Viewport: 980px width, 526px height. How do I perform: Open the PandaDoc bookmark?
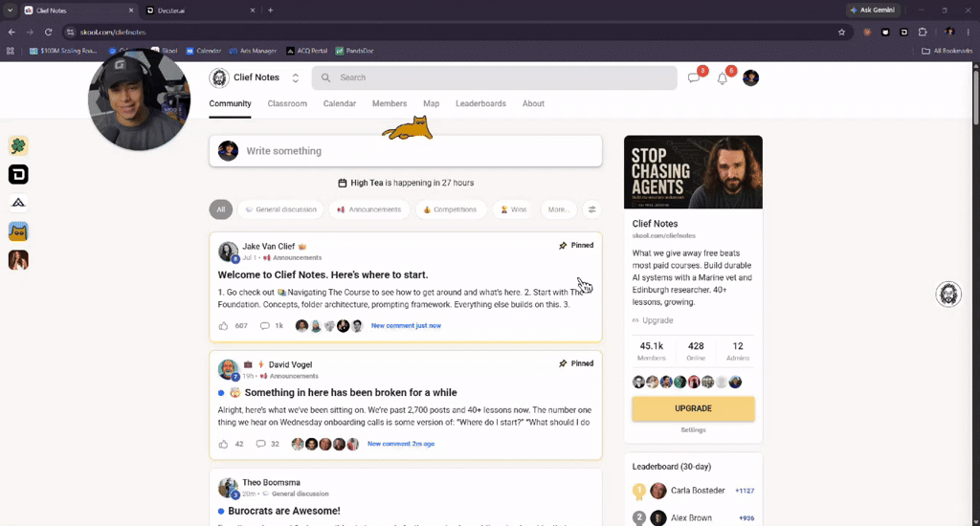pos(354,51)
